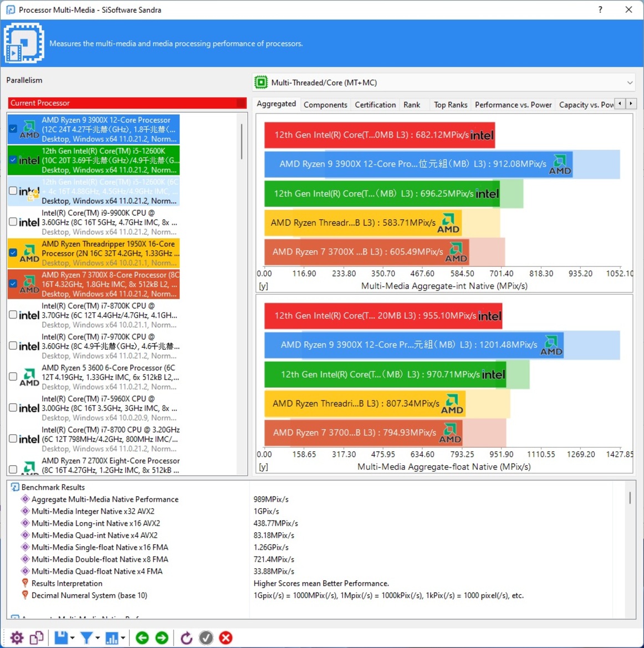The image size is (644, 648).
Task: Check the Intel Core i7-8700K checkbox
Action: pyautogui.click(x=13, y=315)
